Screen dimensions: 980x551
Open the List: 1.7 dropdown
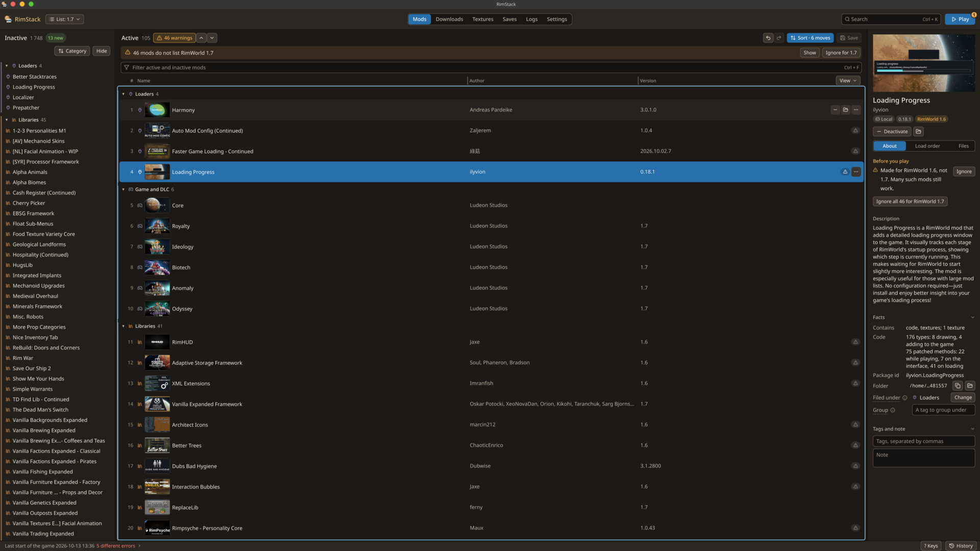click(65, 19)
